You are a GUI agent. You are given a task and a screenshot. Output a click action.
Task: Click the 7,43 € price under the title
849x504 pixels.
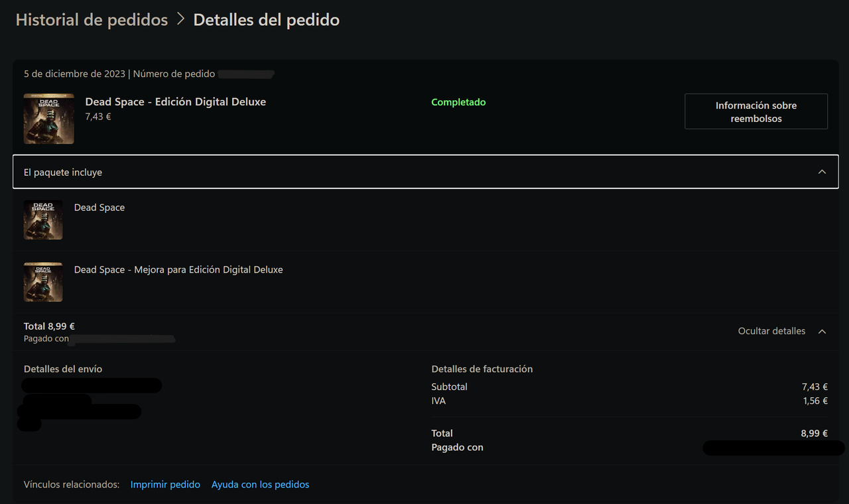98,117
